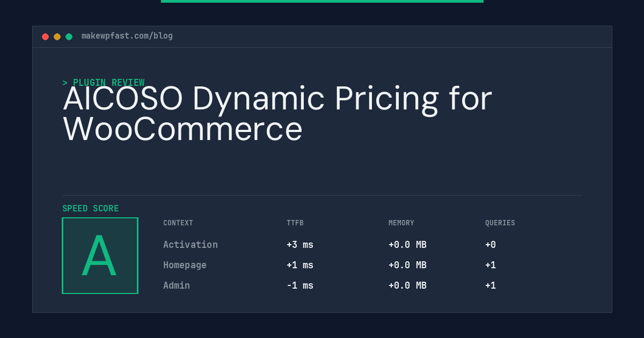This screenshot has width=644, height=338.
Task: Select the Admin row label
Action: pyautogui.click(x=177, y=285)
